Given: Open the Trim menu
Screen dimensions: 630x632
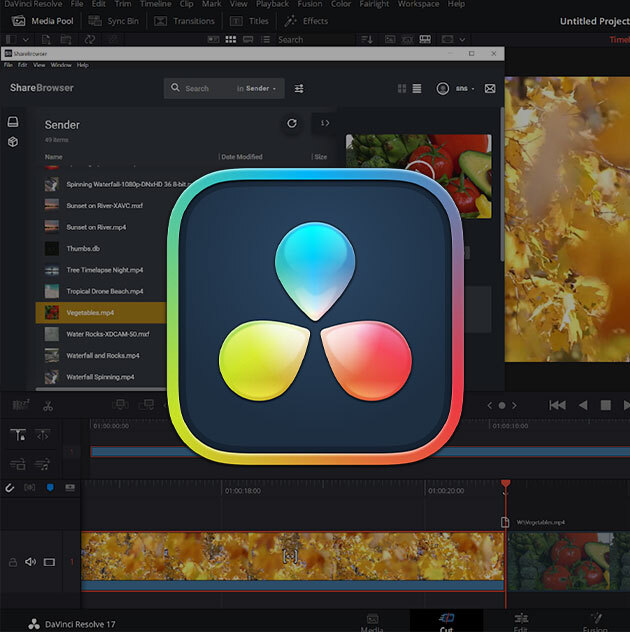Looking at the screenshot, I should pos(123,4).
